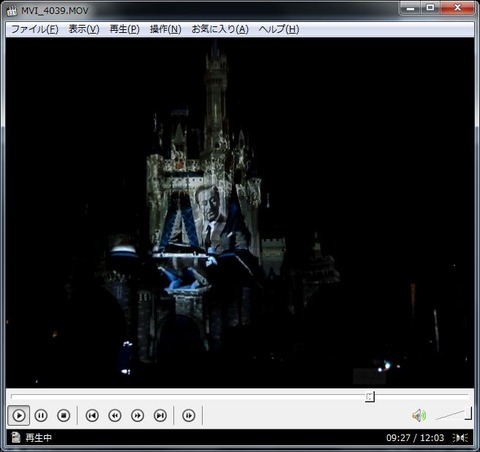Skip to the next track
Screen dimensions: 480x452
(160, 415)
